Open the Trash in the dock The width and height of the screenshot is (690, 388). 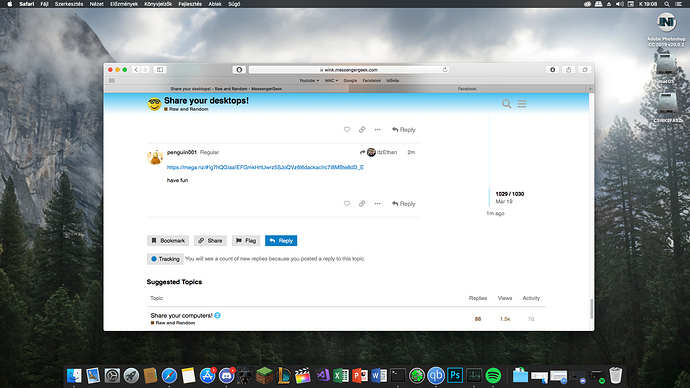pos(616,376)
